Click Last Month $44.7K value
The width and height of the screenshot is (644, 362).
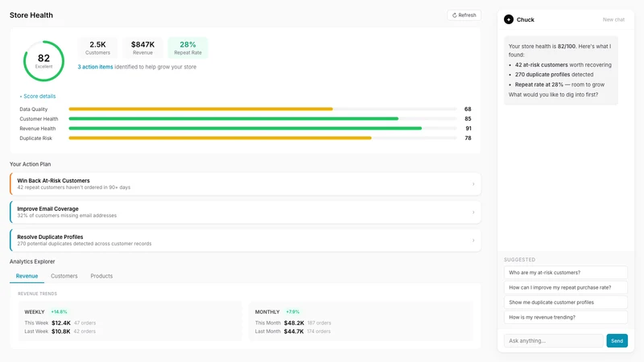coord(294,331)
